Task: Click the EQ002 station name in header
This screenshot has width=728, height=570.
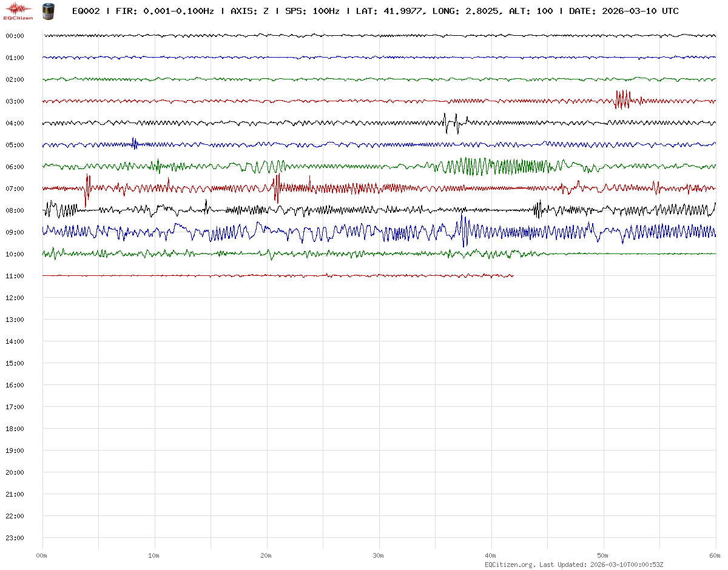Action: (x=86, y=11)
